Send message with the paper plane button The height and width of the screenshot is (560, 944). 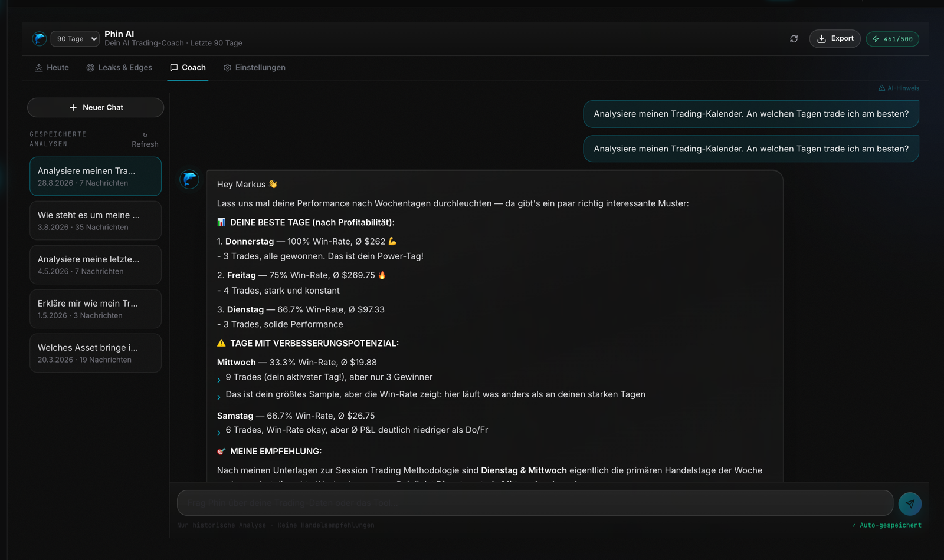click(910, 503)
